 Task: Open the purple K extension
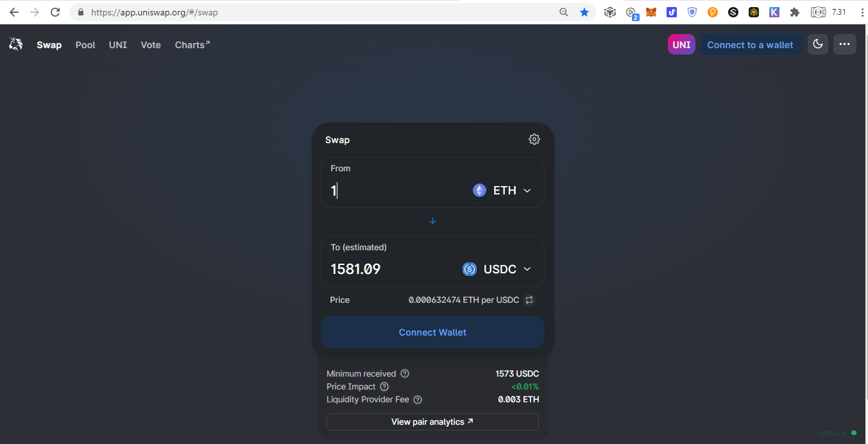click(x=774, y=12)
